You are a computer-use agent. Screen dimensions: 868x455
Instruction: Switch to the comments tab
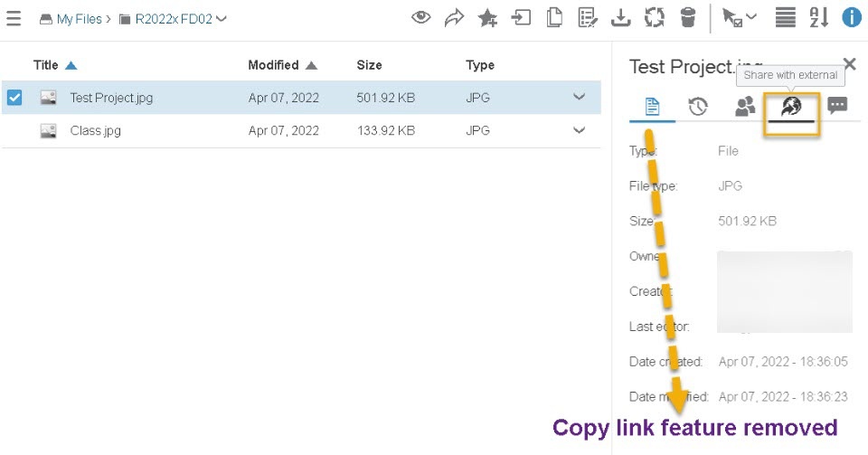tap(837, 107)
